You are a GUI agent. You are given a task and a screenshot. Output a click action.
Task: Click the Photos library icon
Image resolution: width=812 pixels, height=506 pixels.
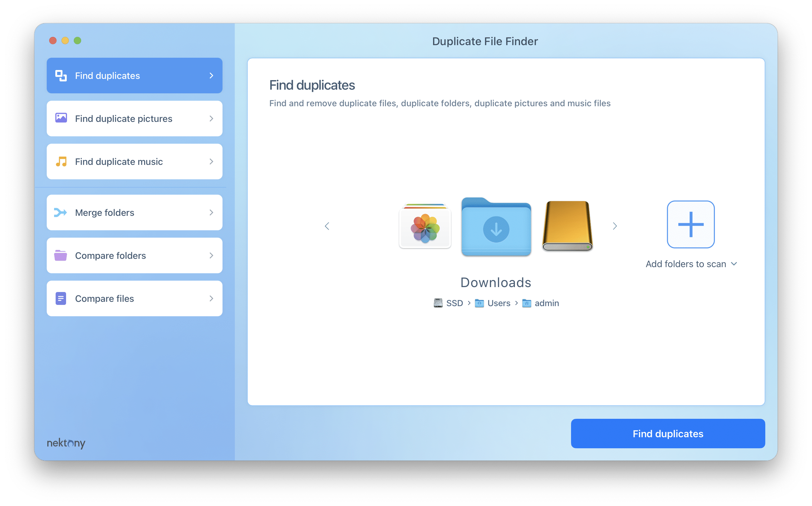point(426,226)
